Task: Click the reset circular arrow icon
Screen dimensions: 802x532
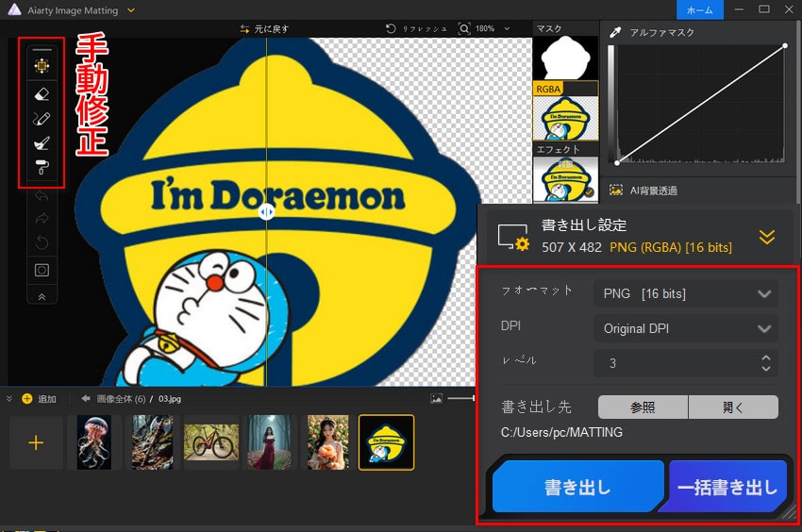Action: tap(42, 242)
